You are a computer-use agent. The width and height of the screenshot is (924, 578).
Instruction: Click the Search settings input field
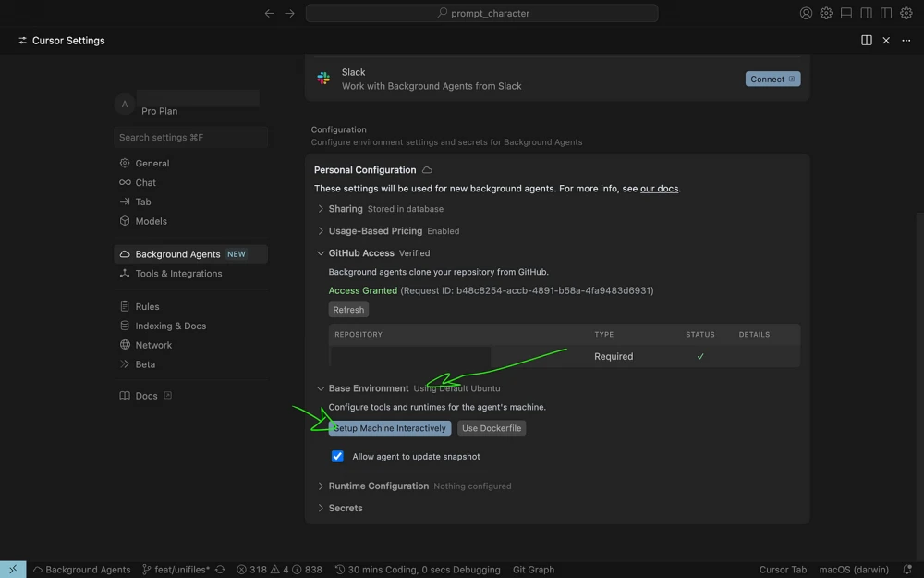191,138
